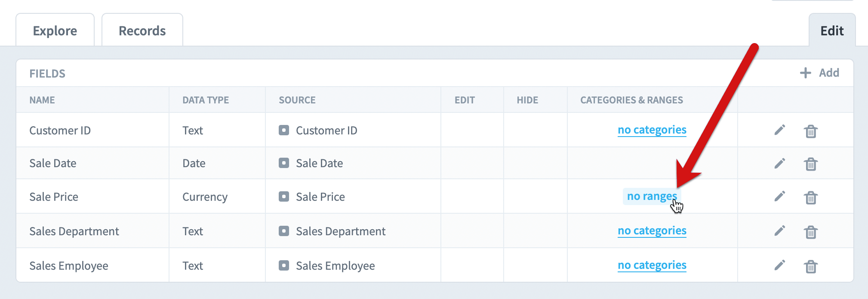This screenshot has width=868, height=299.
Task: Edit the Sale Price field
Action: [780, 196]
